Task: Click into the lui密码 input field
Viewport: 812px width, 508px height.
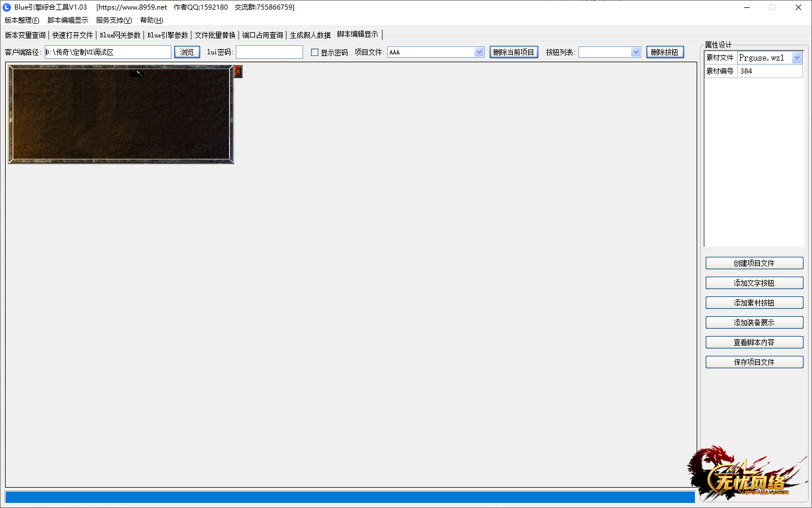Action: [x=269, y=52]
